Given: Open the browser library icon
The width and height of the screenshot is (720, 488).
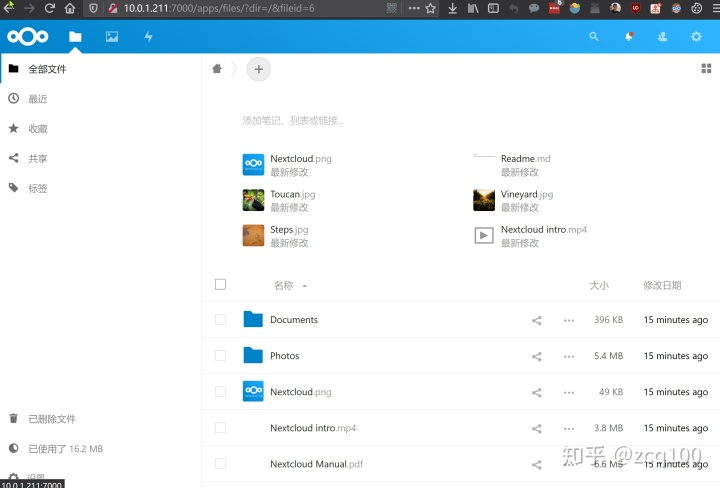Looking at the screenshot, I should pyautogui.click(x=473, y=8).
